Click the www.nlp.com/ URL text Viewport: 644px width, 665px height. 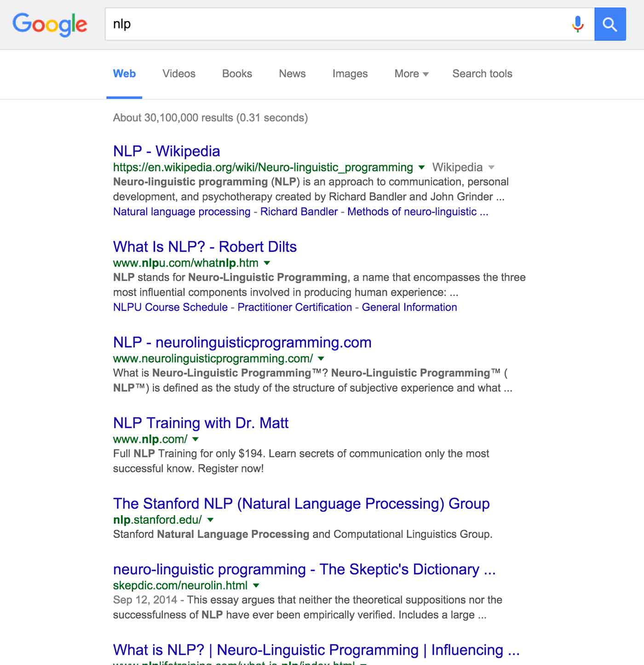[x=150, y=439]
